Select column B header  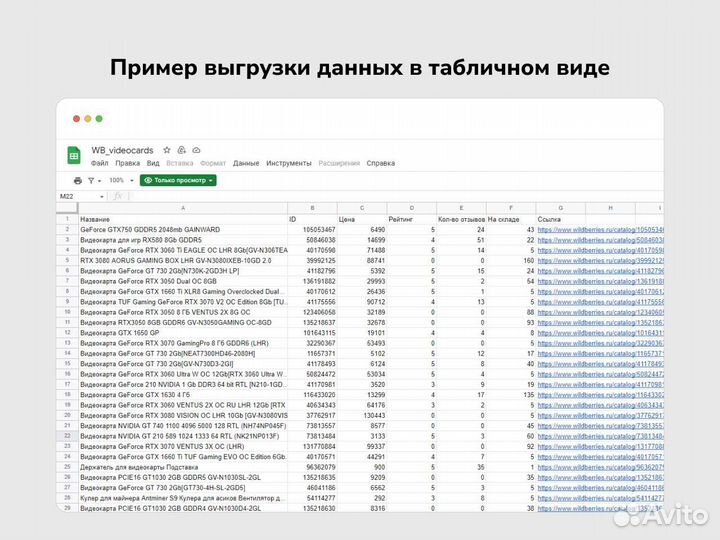312,208
